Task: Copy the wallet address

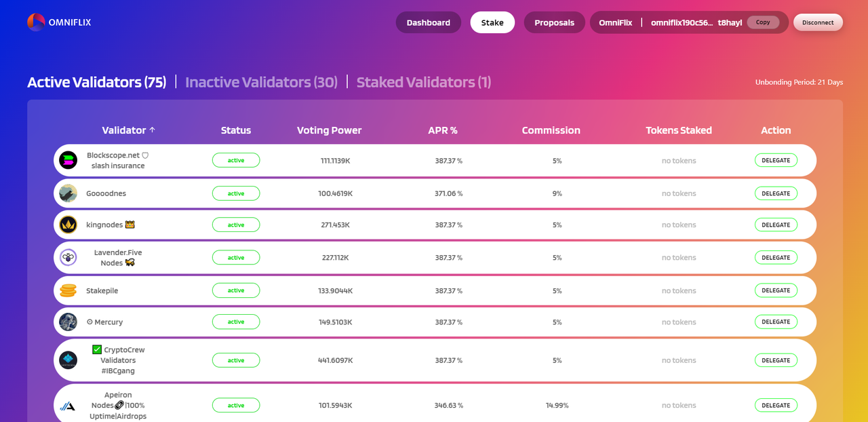Action: click(763, 22)
